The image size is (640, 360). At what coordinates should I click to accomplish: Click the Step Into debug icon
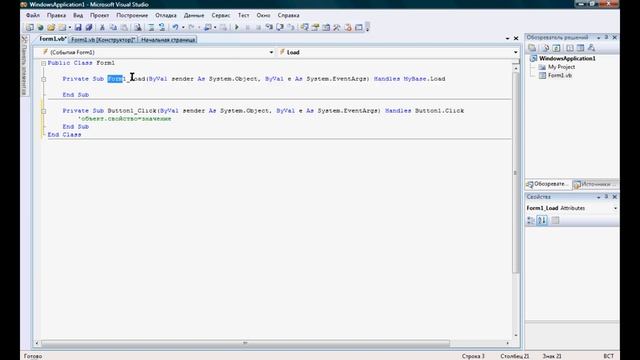click(269, 27)
